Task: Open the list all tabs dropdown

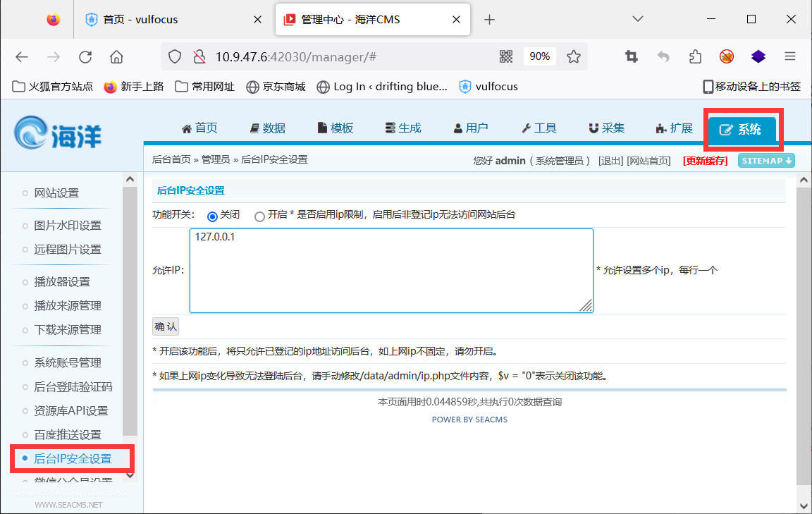Action: click(638, 19)
